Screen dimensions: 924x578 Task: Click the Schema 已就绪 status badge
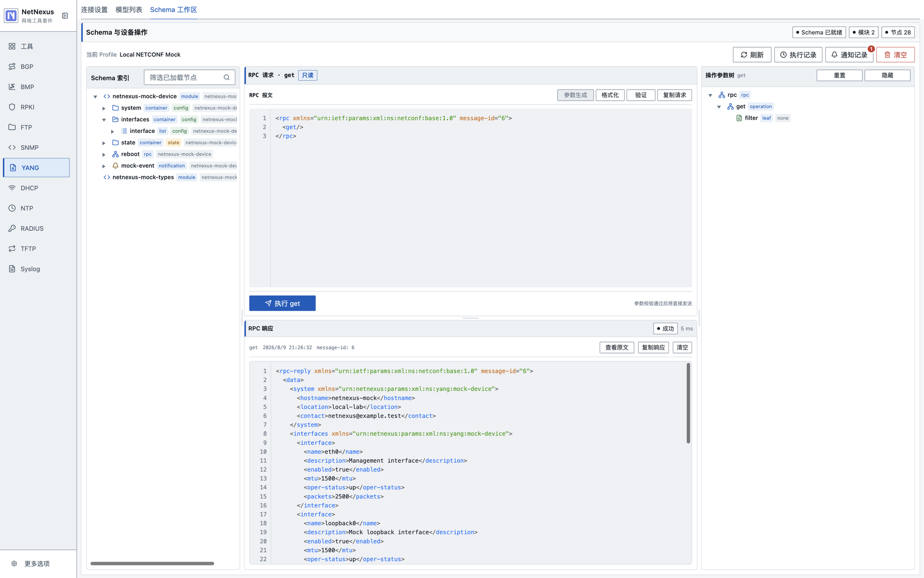(x=819, y=32)
